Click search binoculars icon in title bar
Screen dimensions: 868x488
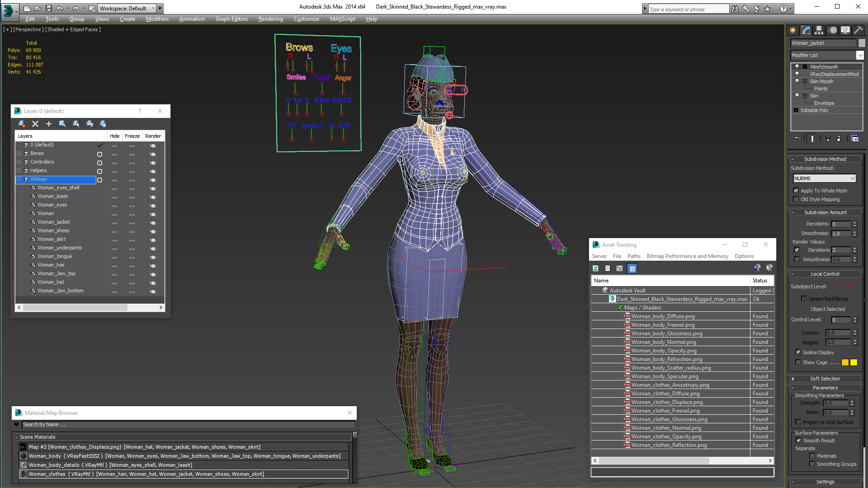[x=735, y=9]
